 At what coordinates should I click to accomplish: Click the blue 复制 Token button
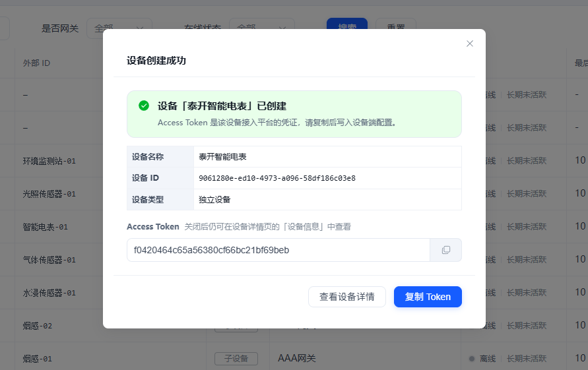(428, 297)
